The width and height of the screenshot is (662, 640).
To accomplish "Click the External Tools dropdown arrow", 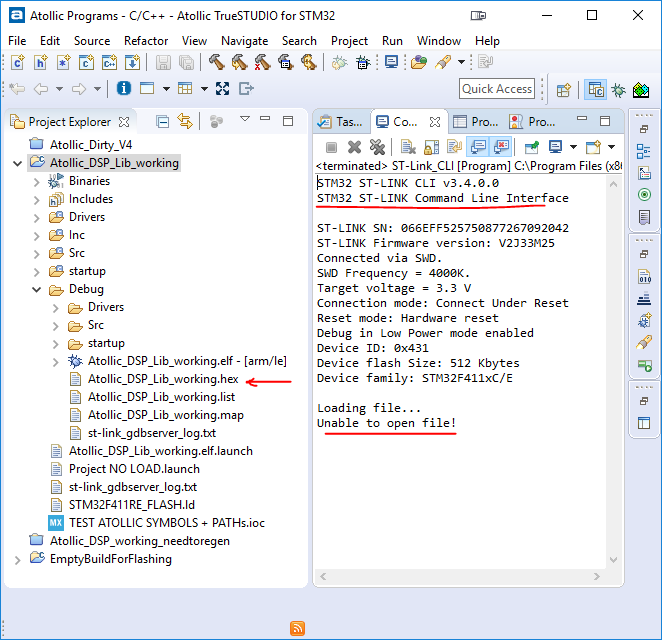I will tap(461, 62).
